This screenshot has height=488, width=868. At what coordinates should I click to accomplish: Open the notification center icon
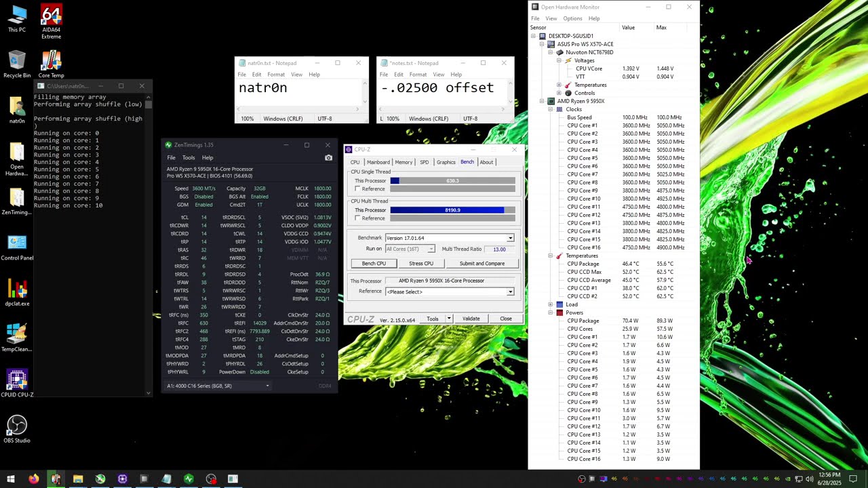pyautogui.click(x=853, y=479)
